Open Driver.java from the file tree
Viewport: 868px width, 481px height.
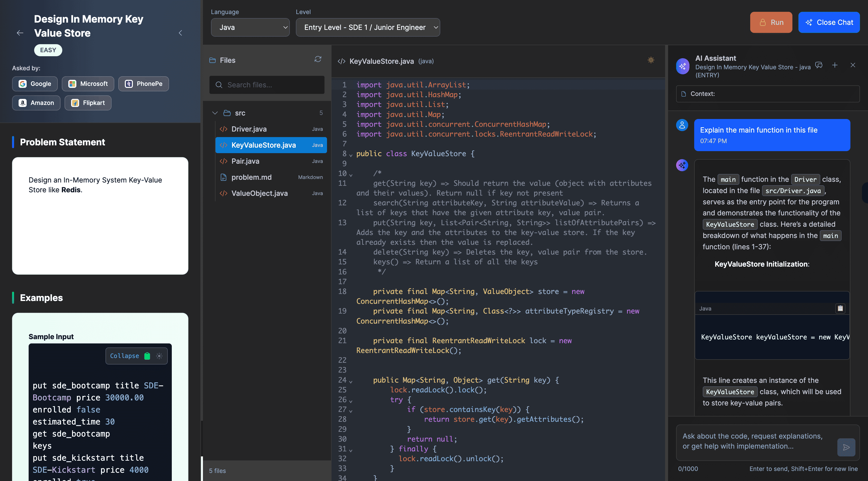pyautogui.click(x=248, y=129)
